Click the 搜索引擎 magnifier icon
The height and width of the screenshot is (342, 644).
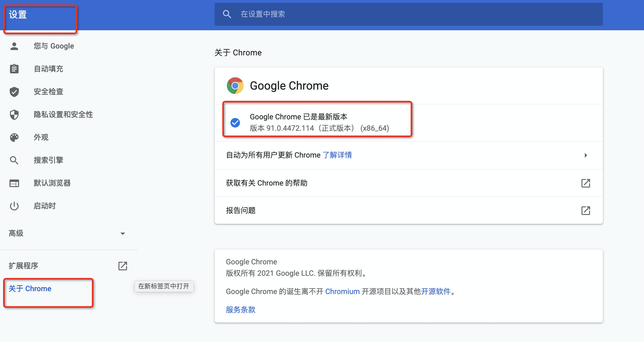tap(14, 160)
